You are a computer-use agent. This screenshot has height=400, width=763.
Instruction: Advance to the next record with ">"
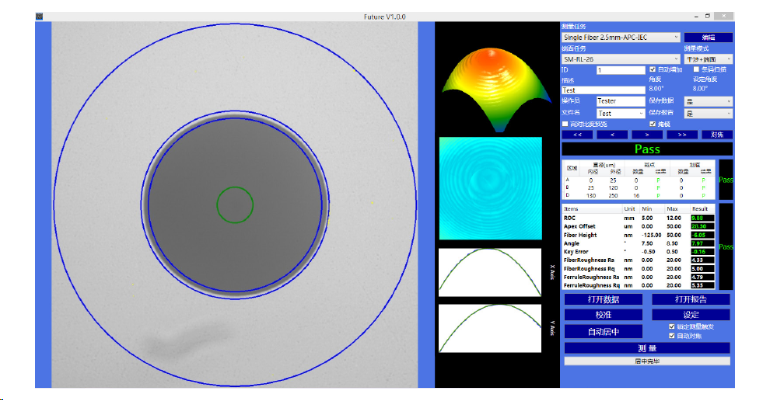coord(646,134)
